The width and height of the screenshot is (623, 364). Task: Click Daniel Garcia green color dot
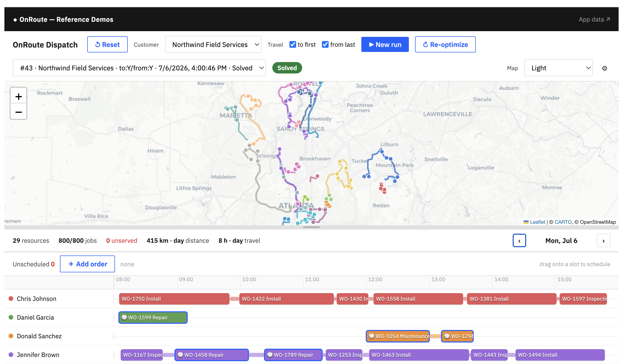pos(11,317)
